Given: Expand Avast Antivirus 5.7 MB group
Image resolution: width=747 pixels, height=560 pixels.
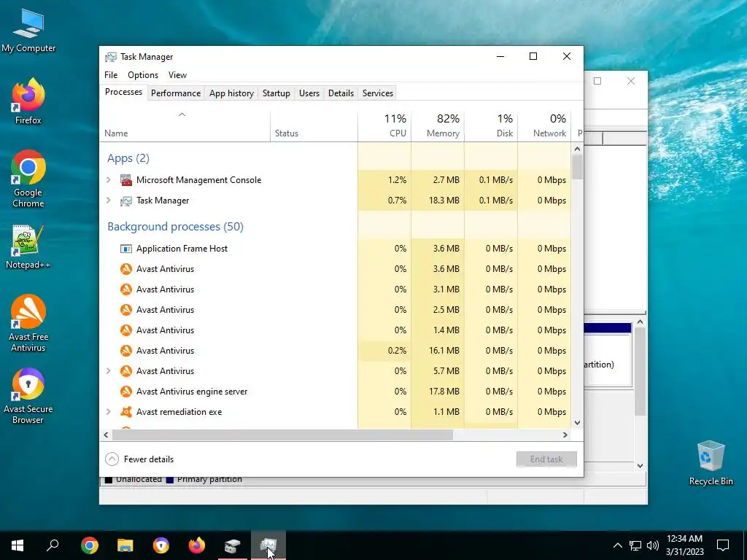Looking at the screenshot, I should (x=109, y=371).
